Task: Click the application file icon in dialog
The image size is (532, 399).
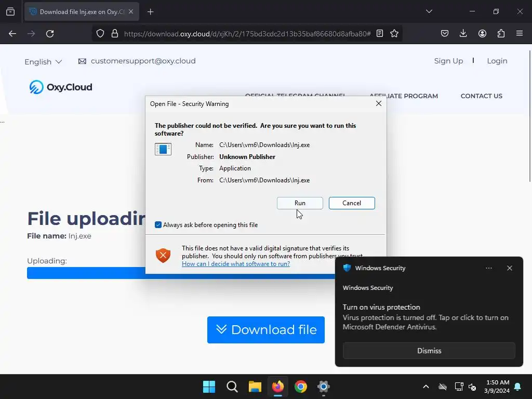Action: tap(163, 149)
